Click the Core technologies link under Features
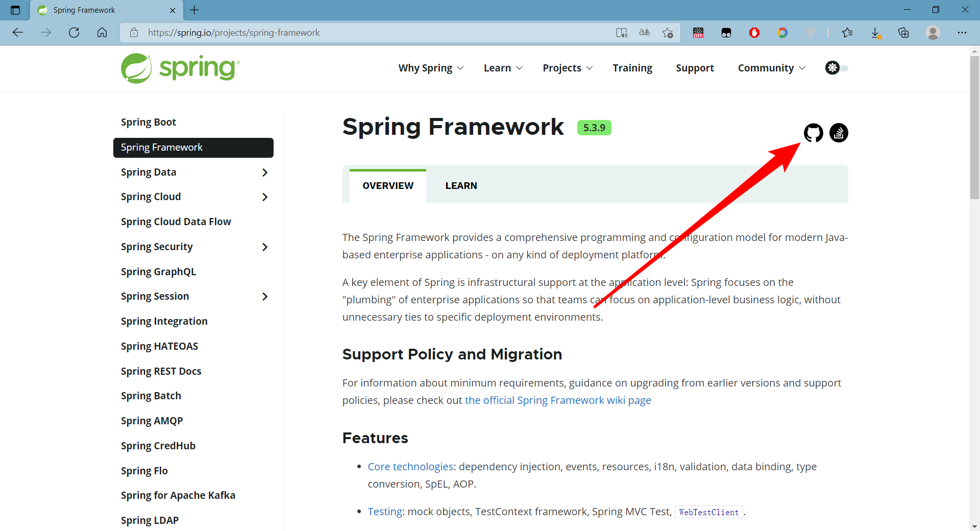The width and height of the screenshot is (980, 531). coord(410,466)
